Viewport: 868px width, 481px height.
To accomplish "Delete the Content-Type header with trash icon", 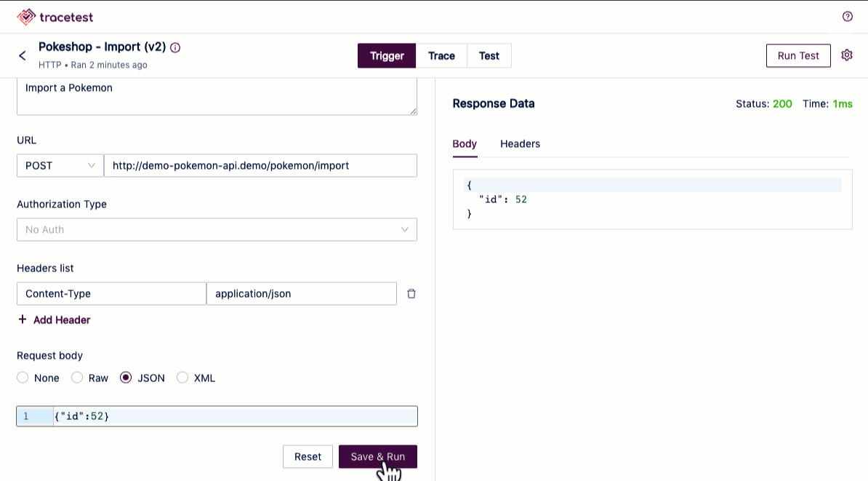I will coord(411,294).
